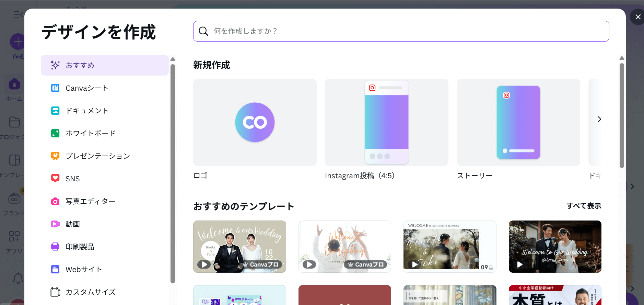Create a new ロゴ design

click(x=255, y=122)
